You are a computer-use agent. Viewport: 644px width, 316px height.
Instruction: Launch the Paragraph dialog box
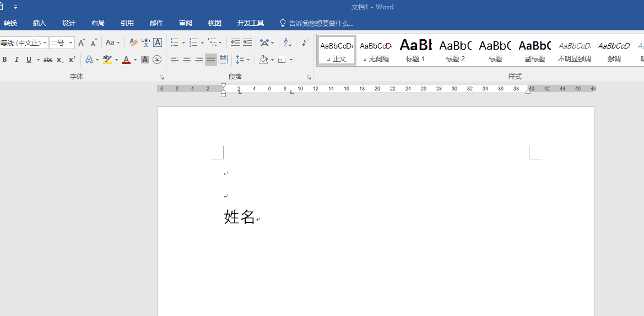(309, 77)
